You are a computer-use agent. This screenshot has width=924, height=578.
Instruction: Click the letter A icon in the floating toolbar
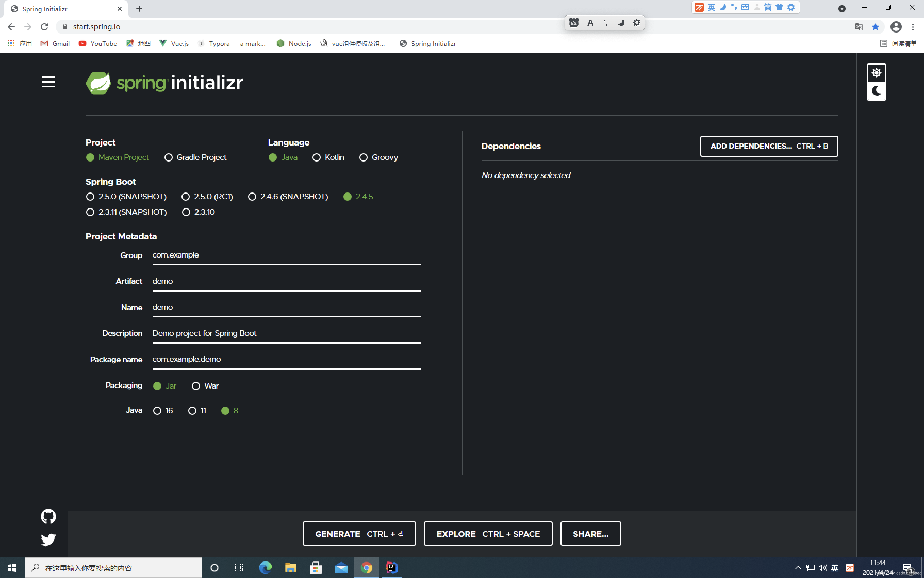[590, 22]
